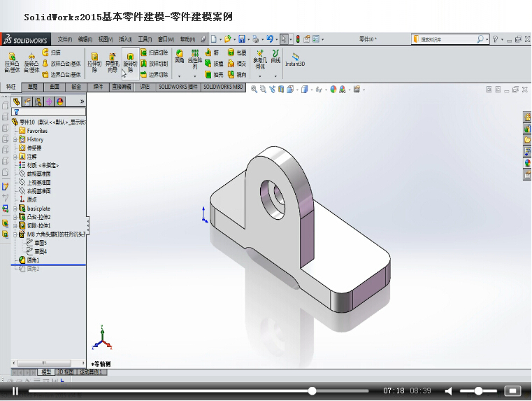Expand the 切除-拉伸1 feature node
This screenshot has width=532, height=401.
coord(15,226)
